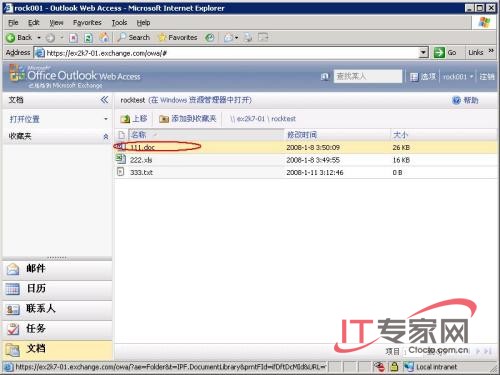Open the rock001 user dropdown
The height and width of the screenshot is (375, 500).
(458, 77)
